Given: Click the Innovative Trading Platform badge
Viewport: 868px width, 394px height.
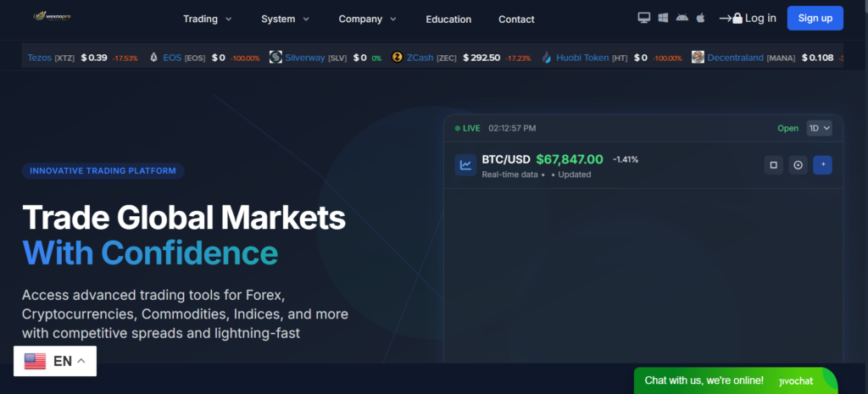Looking at the screenshot, I should coord(103,171).
